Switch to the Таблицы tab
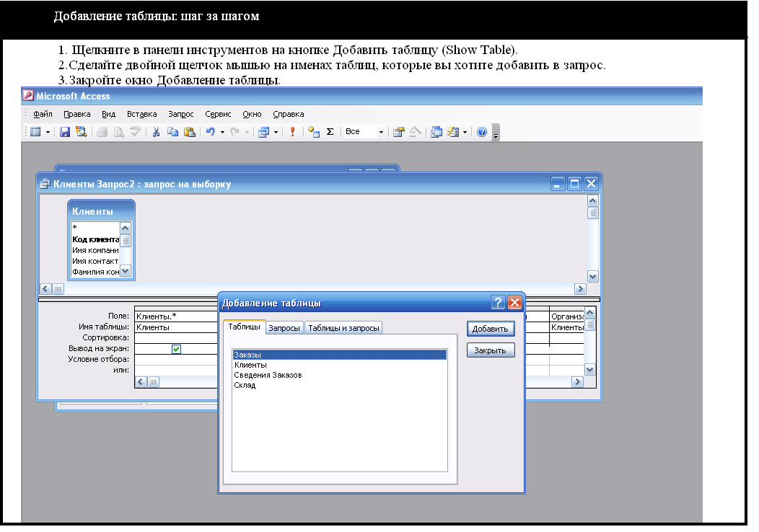 (x=245, y=327)
